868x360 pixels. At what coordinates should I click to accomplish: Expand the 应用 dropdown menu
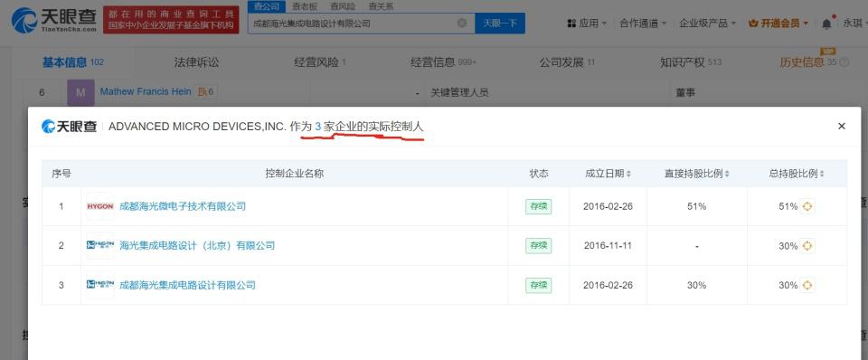pos(587,24)
